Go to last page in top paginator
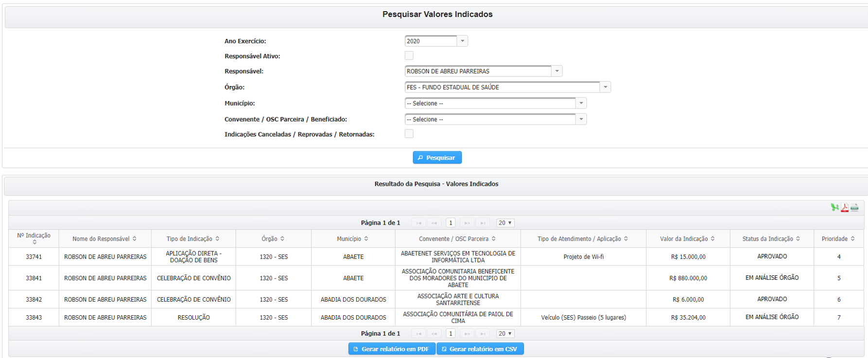The image size is (868, 358). pyautogui.click(x=483, y=223)
